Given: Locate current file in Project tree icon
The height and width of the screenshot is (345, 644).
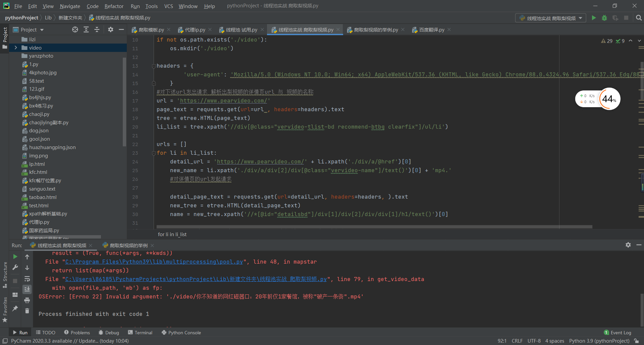Looking at the screenshot, I should [x=75, y=29].
